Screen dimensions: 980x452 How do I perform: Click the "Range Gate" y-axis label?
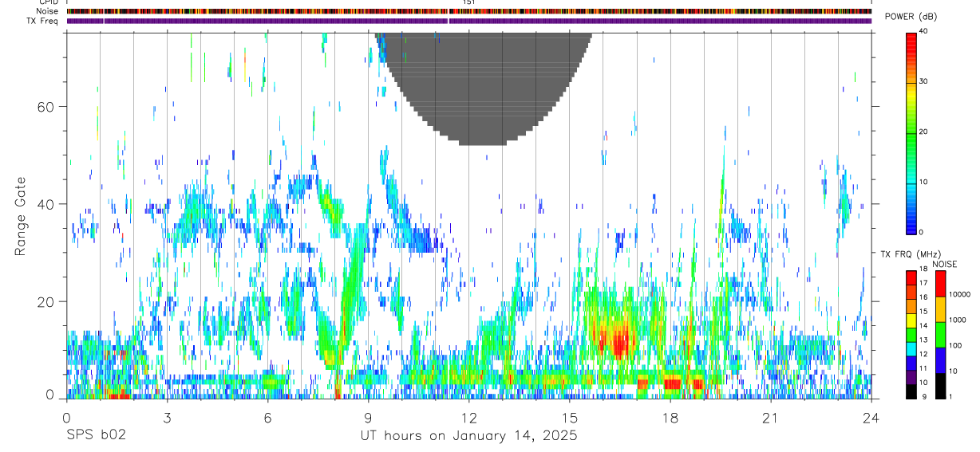21,217
